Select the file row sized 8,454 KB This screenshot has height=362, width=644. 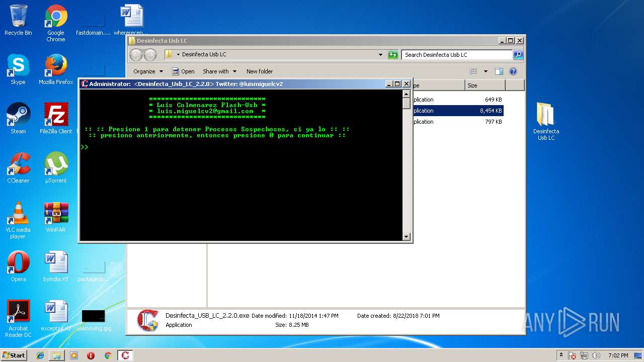point(458,111)
